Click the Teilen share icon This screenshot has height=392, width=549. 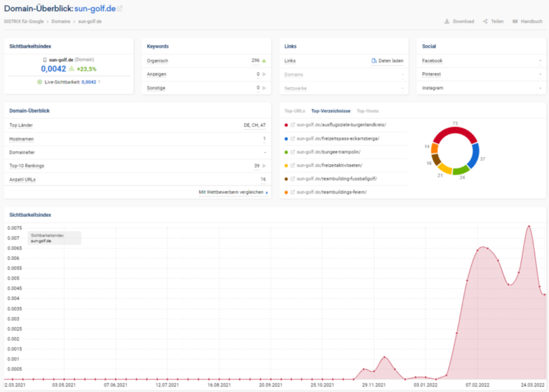[x=485, y=21]
